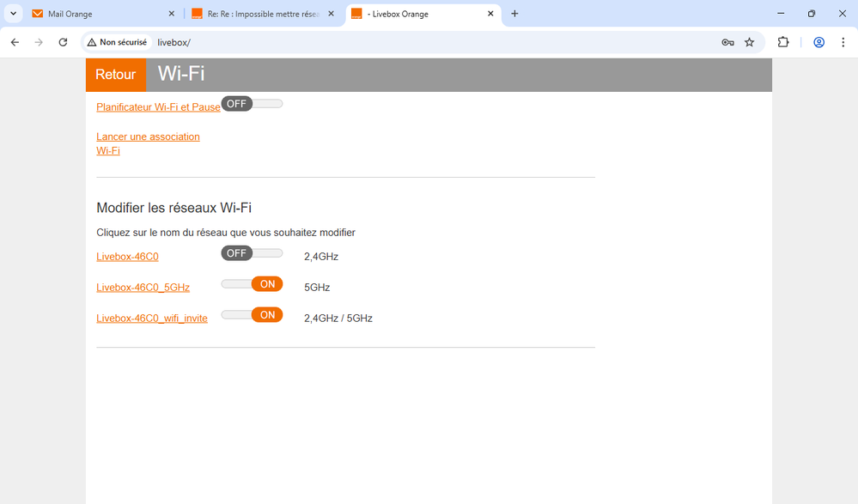The width and height of the screenshot is (858, 504).
Task: Open the Livebox-46C0 network settings
Action: tap(127, 257)
